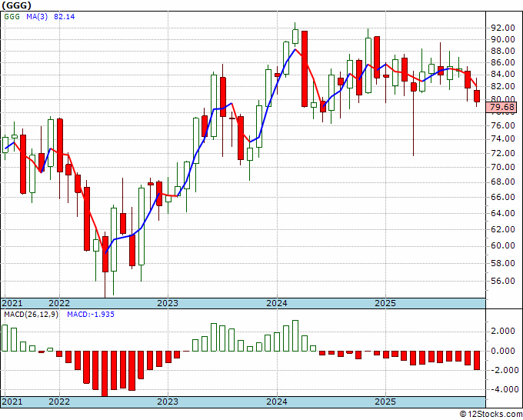Screen dimensions: 523x420
Task: Select the MACD:-1.935 value readout
Action: point(91,315)
